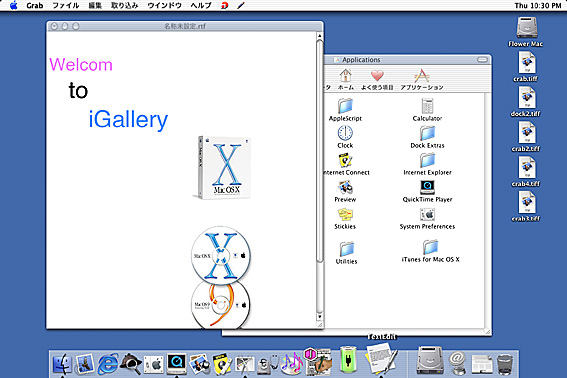567x378 pixels.
Task: Select Dock Extras folder in Applications
Action: click(427, 137)
